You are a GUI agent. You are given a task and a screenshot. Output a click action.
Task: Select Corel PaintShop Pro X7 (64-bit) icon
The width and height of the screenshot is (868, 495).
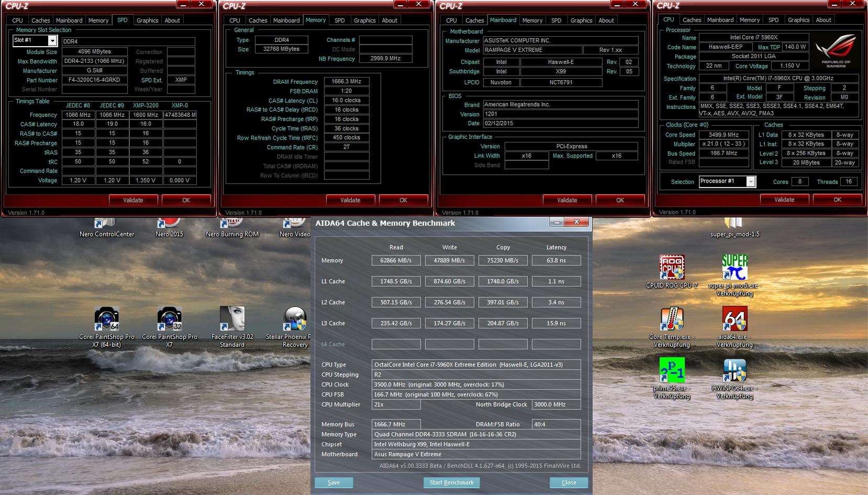click(106, 327)
